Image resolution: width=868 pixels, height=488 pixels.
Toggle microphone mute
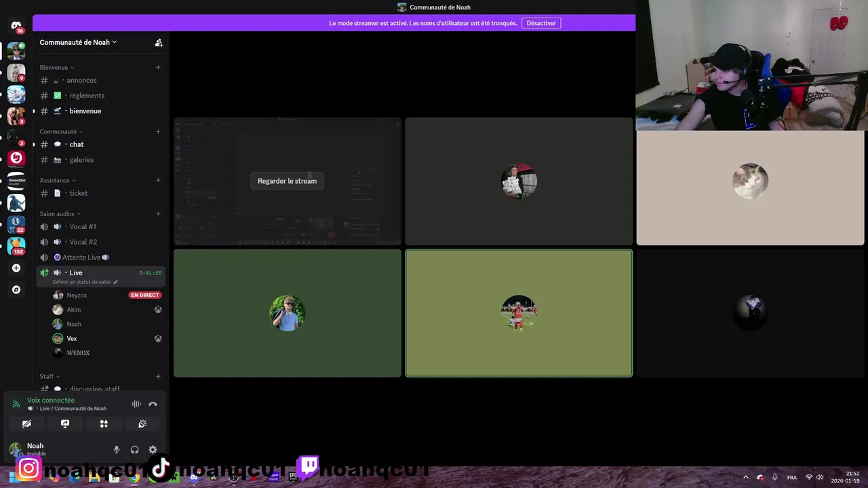click(x=116, y=449)
